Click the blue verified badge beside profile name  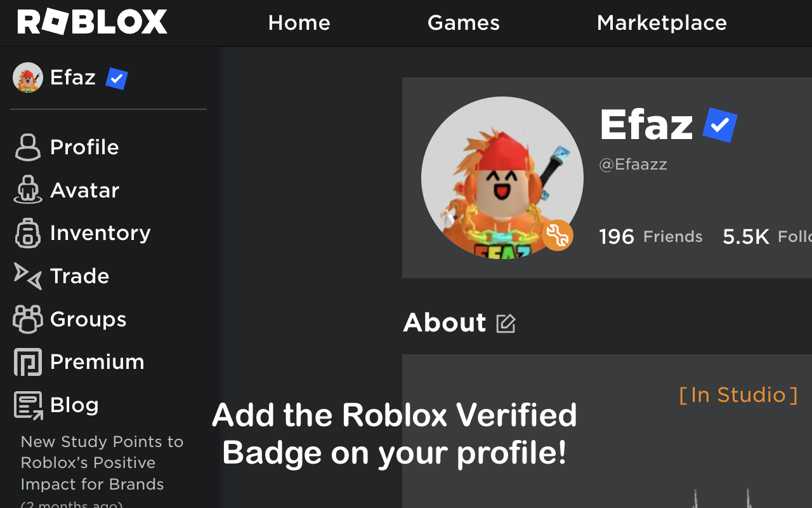coord(720,125)
